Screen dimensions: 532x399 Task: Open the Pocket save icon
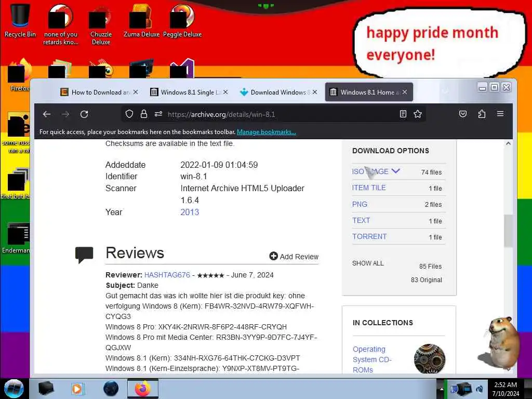click(x=463, y=114)
